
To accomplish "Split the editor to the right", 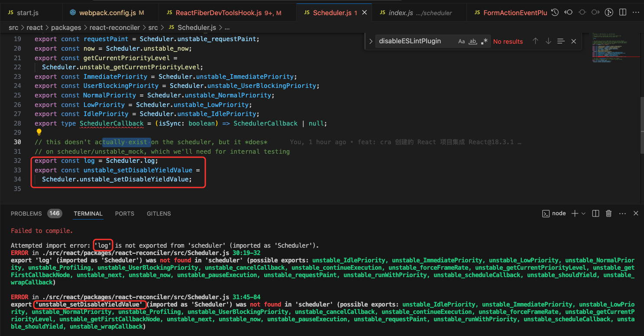I will (622, 13).
